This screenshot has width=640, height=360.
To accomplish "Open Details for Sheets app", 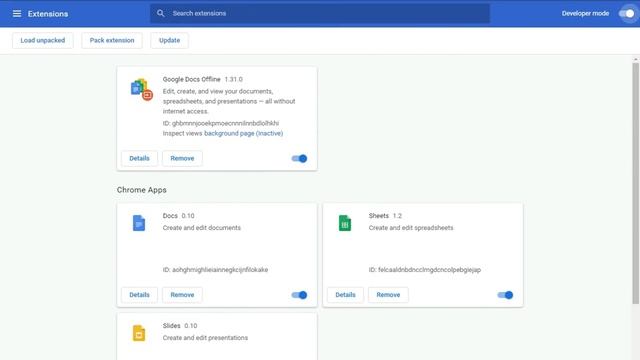I will click(345, 295).
